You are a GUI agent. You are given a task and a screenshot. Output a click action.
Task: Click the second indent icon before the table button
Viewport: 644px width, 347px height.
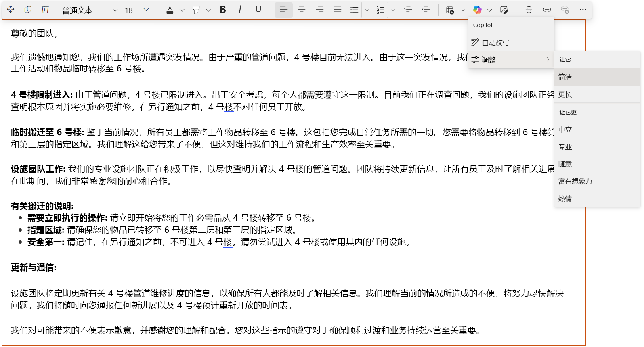pyautogui.click(x=426, y=10)
